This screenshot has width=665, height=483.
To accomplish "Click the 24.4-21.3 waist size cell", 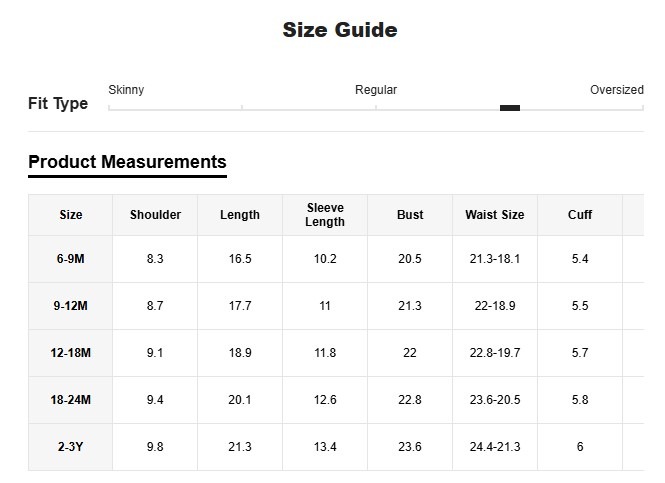I will point(494,447).
